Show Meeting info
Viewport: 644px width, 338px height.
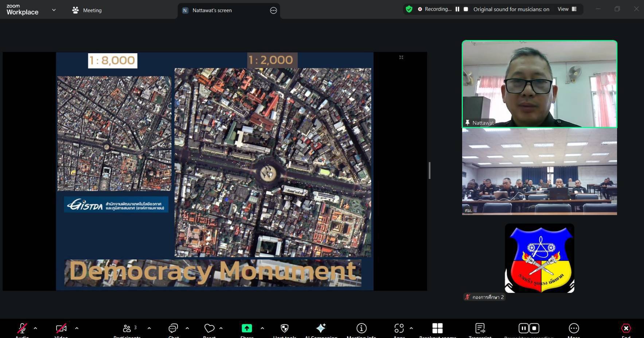[361, 329]
